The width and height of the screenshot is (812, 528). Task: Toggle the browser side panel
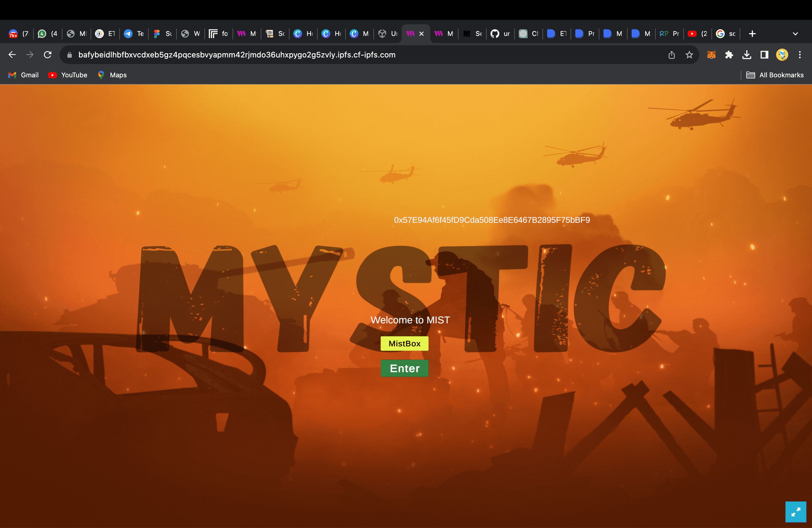pyautogui.click(x=764, y=55)
